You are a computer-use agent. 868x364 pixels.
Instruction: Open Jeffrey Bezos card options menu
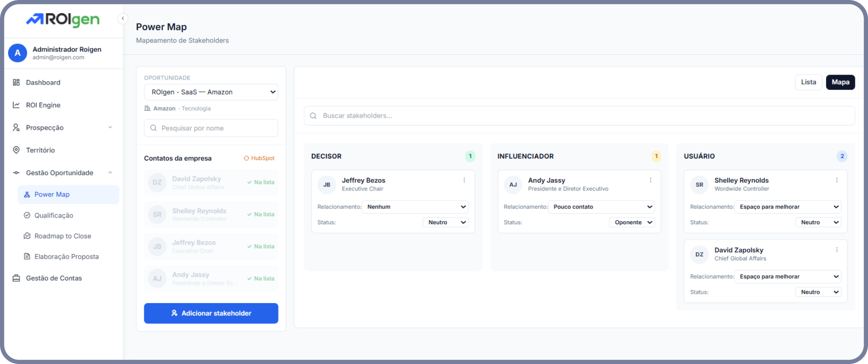click(x=464, y=180)
